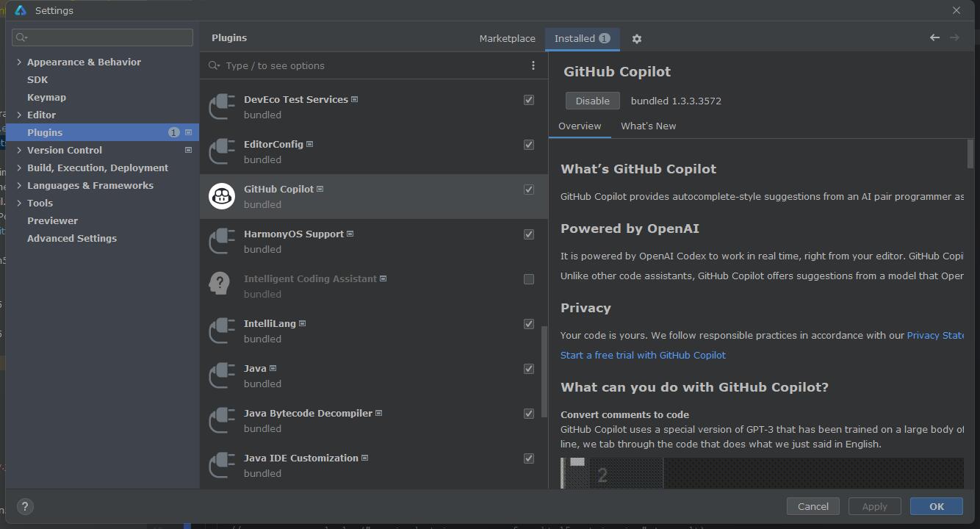
Task: Uncheck the IntelliLang plugin checkbox
Action: point(529,324)
